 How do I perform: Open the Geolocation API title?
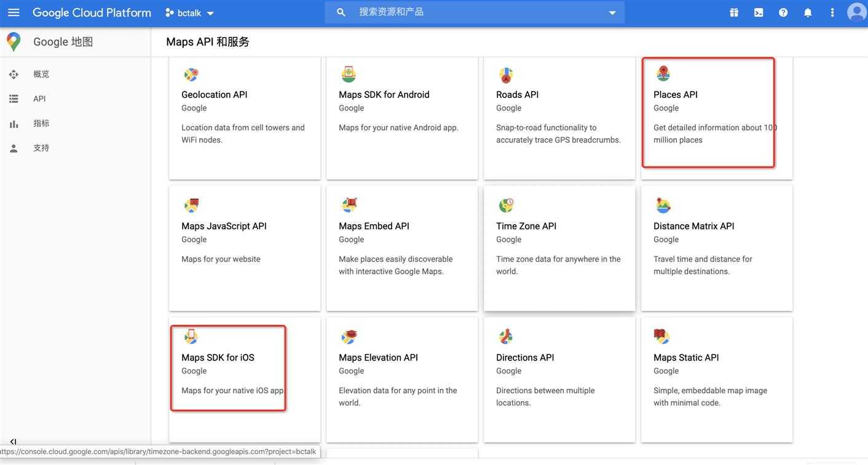point(215,95)
